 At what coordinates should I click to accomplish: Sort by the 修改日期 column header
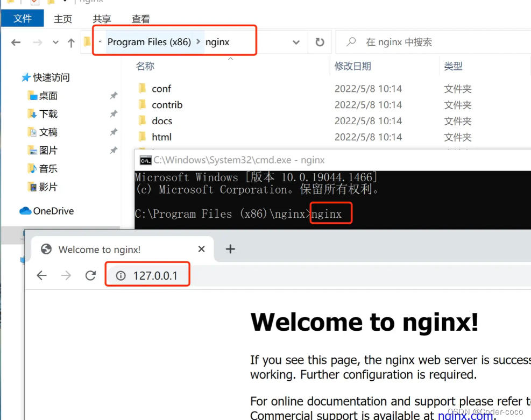pos(353,66)
